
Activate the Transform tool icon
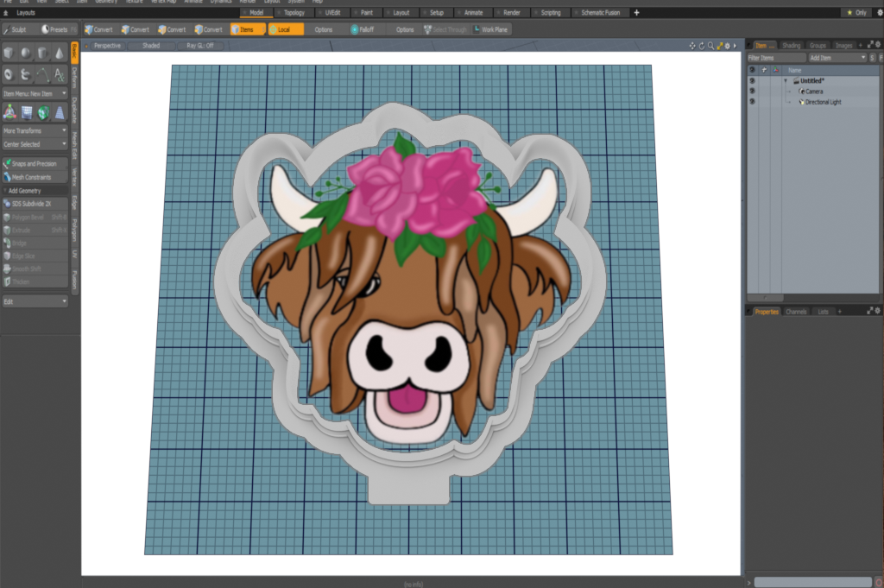[9, 112]
